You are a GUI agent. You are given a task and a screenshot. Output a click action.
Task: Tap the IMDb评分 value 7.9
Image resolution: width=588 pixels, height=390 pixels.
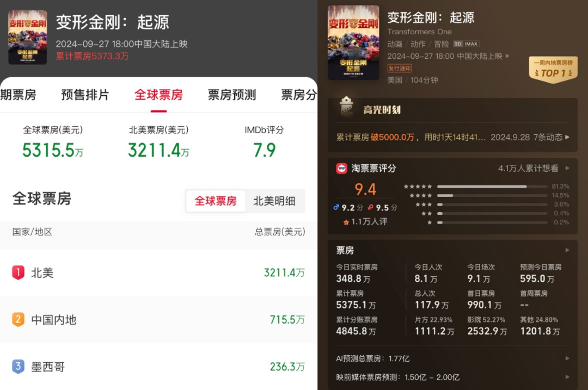pyautogui.click(x=265, y=150)
